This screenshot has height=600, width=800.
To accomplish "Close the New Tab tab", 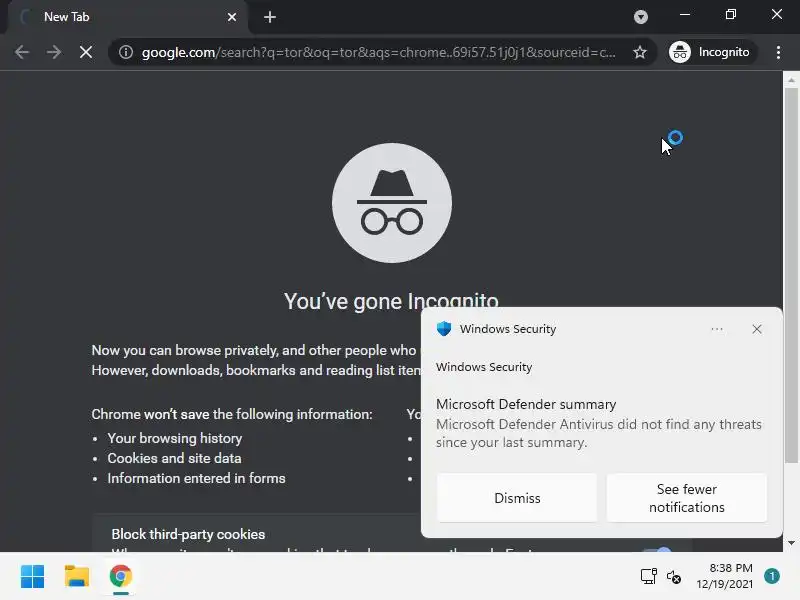I will 232,17.
